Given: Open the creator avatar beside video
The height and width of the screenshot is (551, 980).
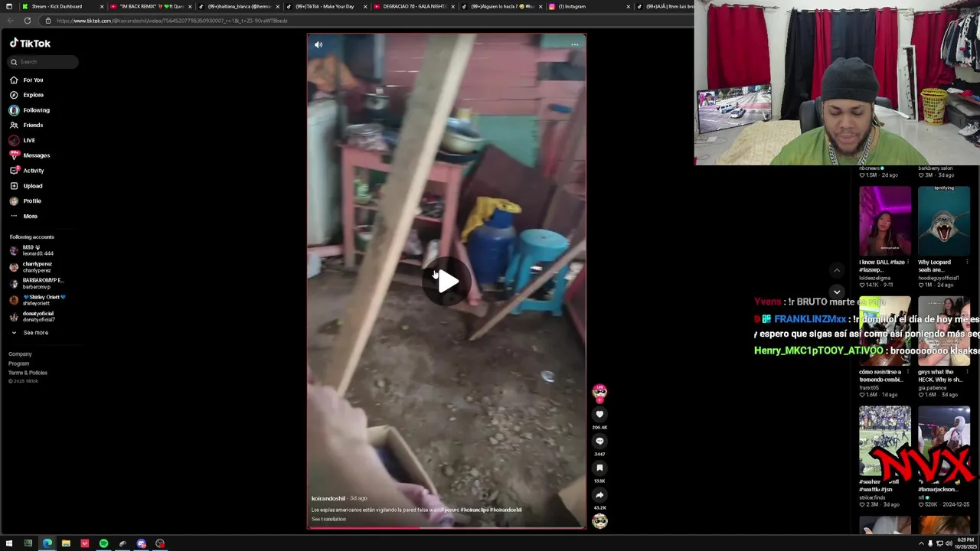Looking at the screenshot, I should click(x=599, y=393).
